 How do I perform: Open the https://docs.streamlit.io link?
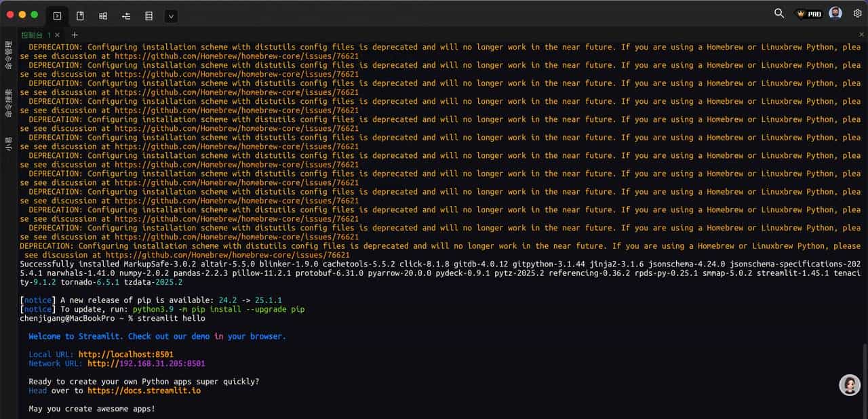(144, 391)
